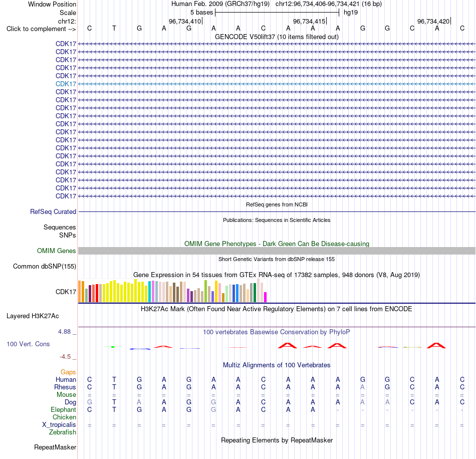Click the '5 bases' scale bar text
This screenshot has height=459, width=476.
[201, 13]
